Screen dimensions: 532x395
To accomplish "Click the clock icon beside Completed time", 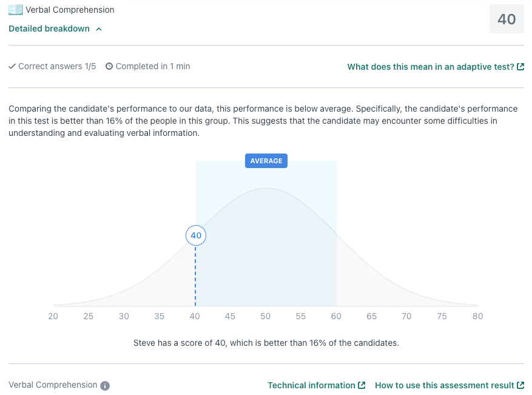I will coord(109,67).
